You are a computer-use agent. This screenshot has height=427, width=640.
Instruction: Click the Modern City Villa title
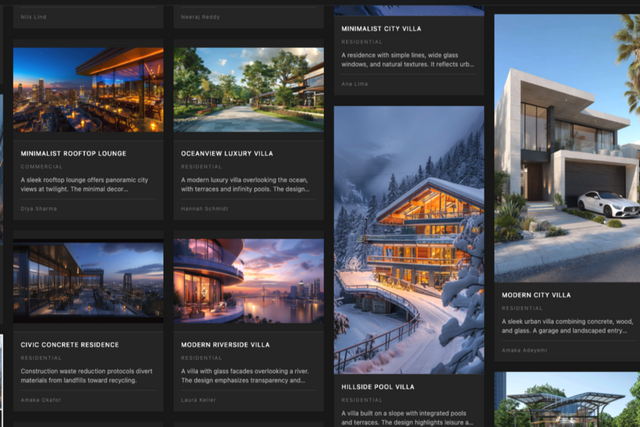point(534,296)
